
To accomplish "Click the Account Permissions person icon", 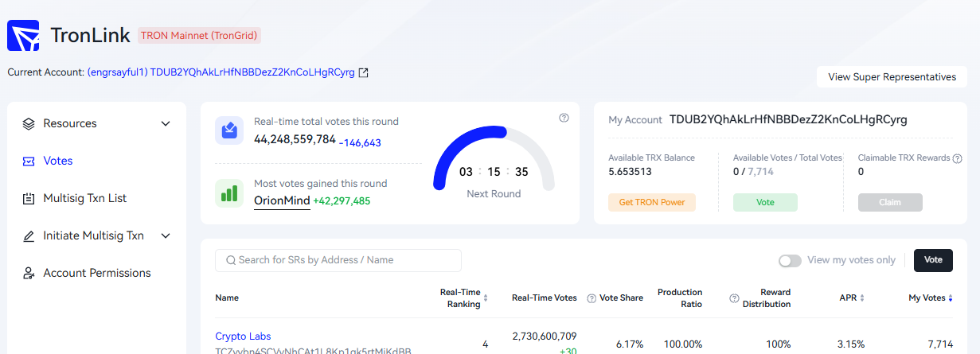I will pos(29,274).
